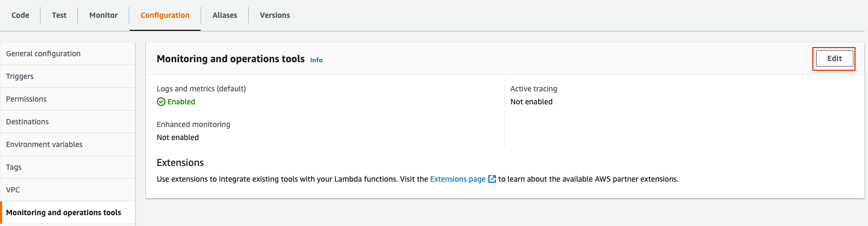Open the Tags section
This screenshot has width=868, height=226.
pos(68,167)
